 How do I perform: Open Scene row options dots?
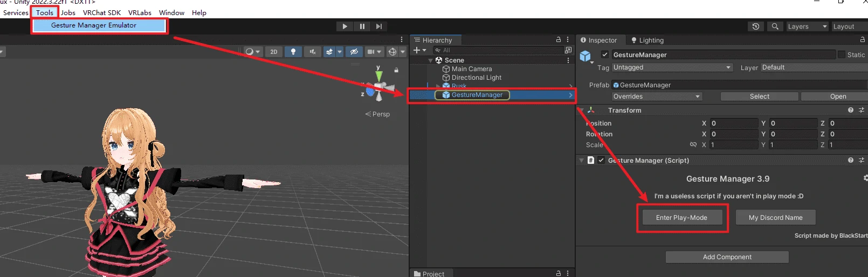click(x=568, y=60)
